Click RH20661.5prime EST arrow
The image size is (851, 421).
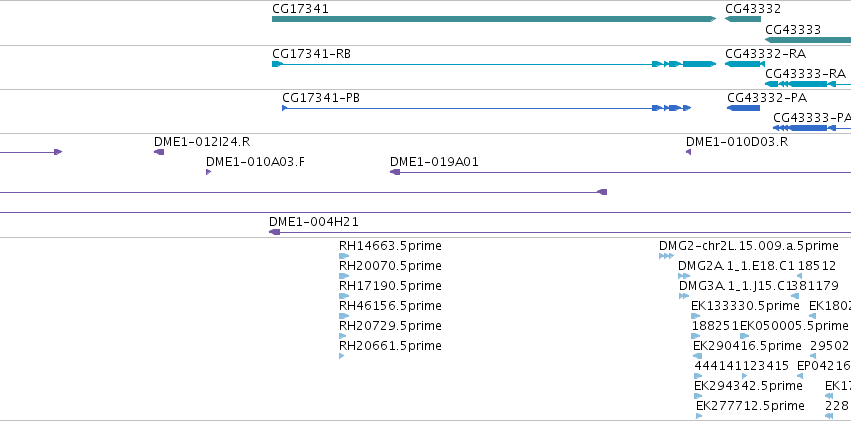coord(341,356)
